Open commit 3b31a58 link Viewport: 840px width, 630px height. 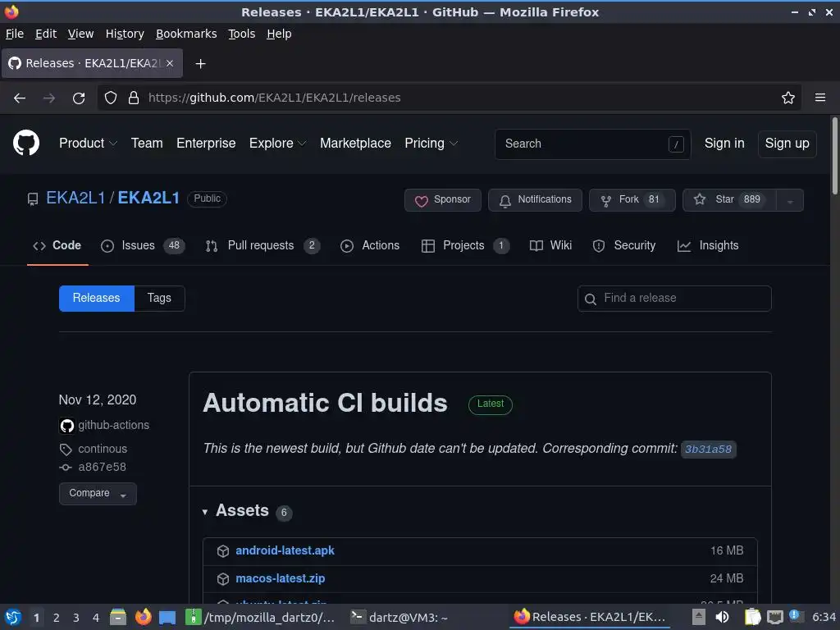[x=708, y=450]
